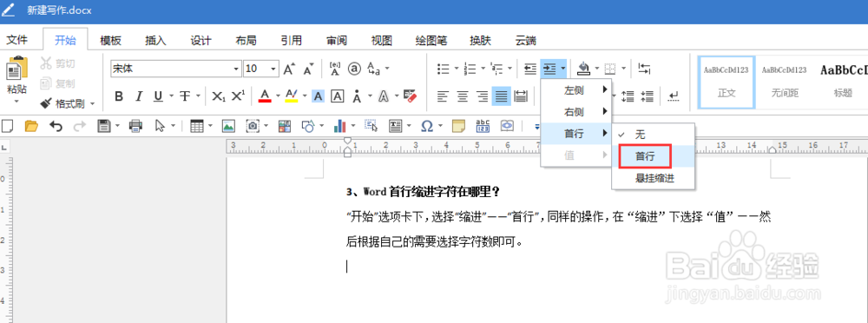This screenshot has width=868, height=323.
Task: Expand the 左侧 indent submenu
Action: tap(575, 89)
